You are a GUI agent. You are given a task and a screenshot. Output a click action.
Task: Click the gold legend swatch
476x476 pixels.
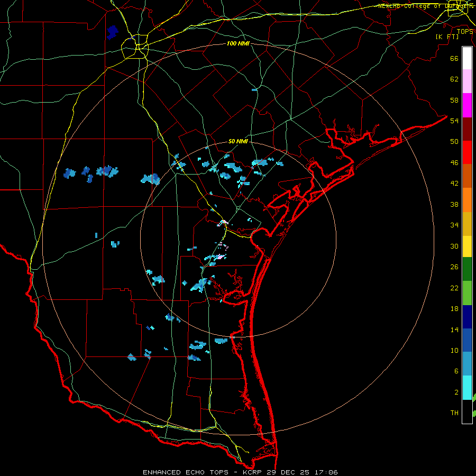467,224
